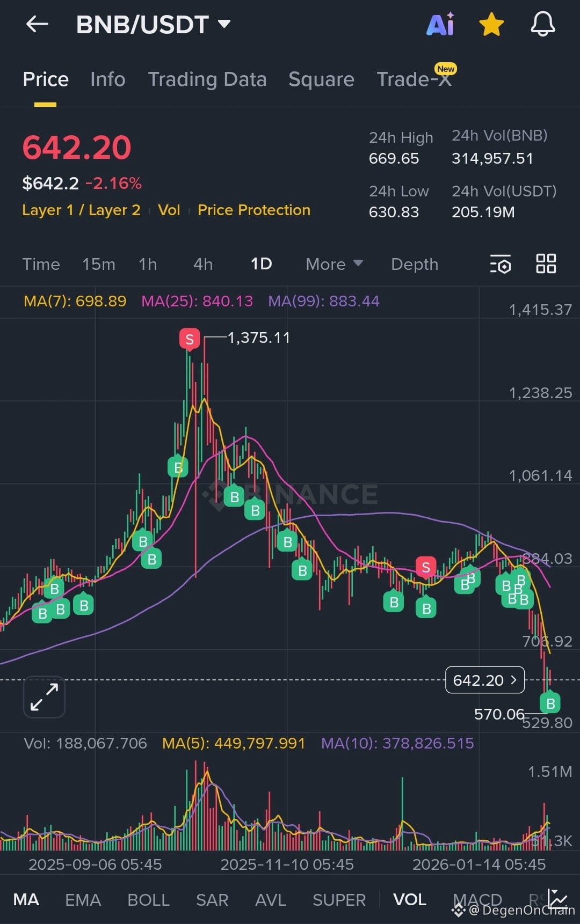Toggle the MACD sub-indicator
Viewport: 580px width, 924px height.
tap(477, 900)
